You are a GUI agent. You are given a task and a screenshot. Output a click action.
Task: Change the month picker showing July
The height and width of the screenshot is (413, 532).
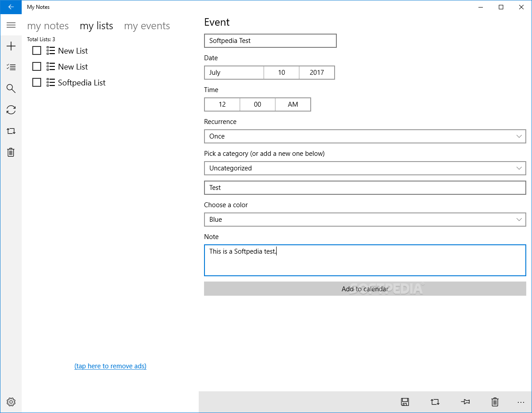[x=234, y=73]
